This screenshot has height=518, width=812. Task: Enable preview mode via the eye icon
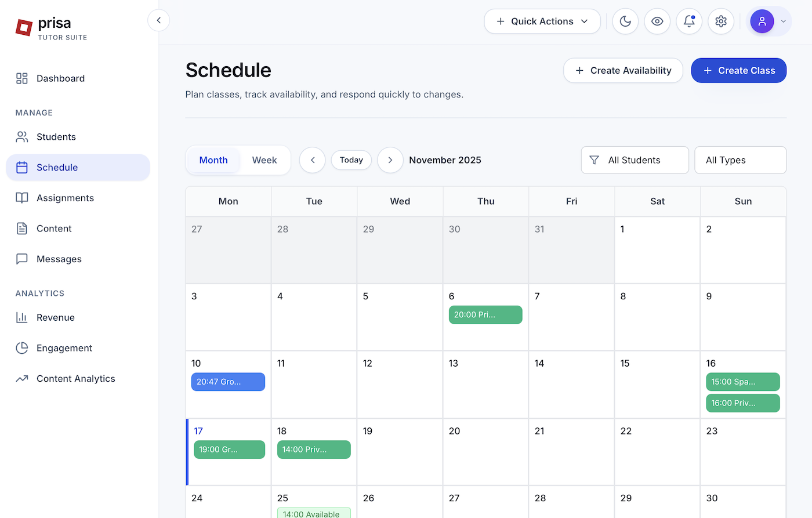point(657,21)
